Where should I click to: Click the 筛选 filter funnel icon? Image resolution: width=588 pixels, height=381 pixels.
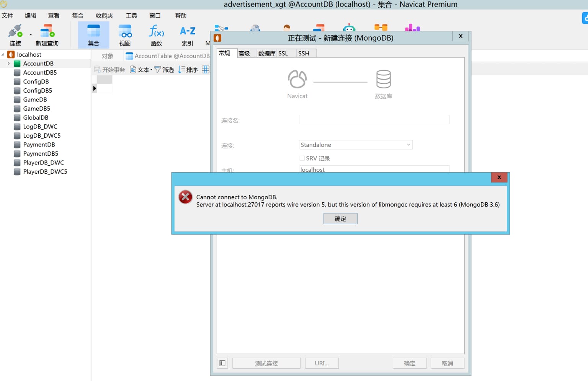point(157,70)
